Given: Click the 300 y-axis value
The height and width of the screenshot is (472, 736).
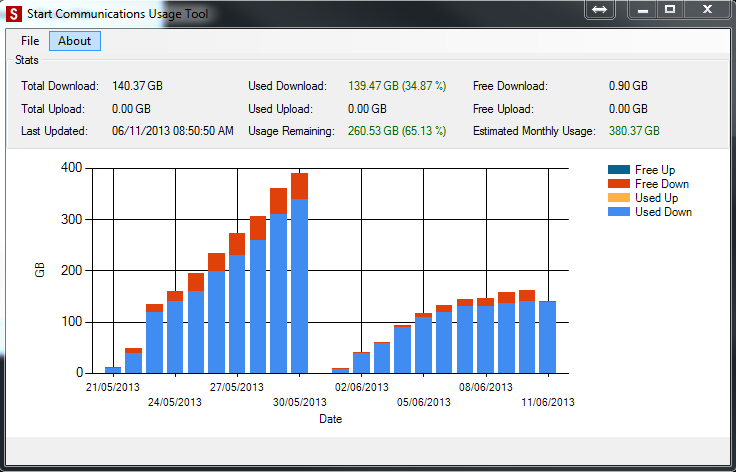Looking at the screenshot, I should click(71, 219).
